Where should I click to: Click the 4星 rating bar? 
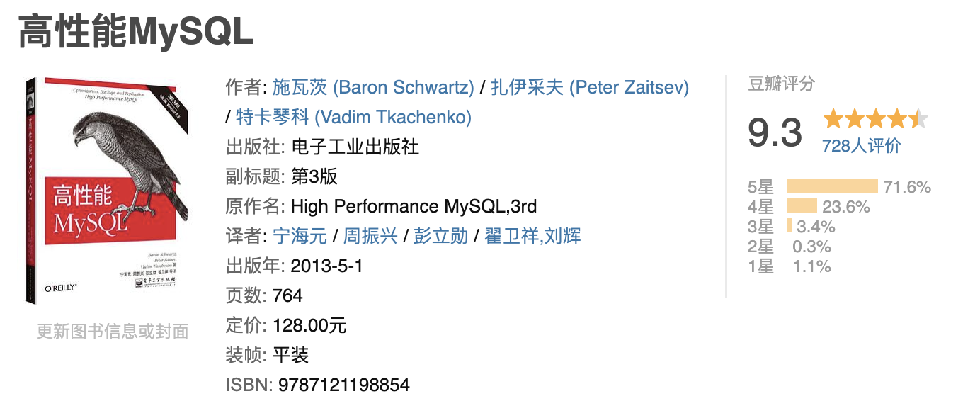tap(802, 207)
